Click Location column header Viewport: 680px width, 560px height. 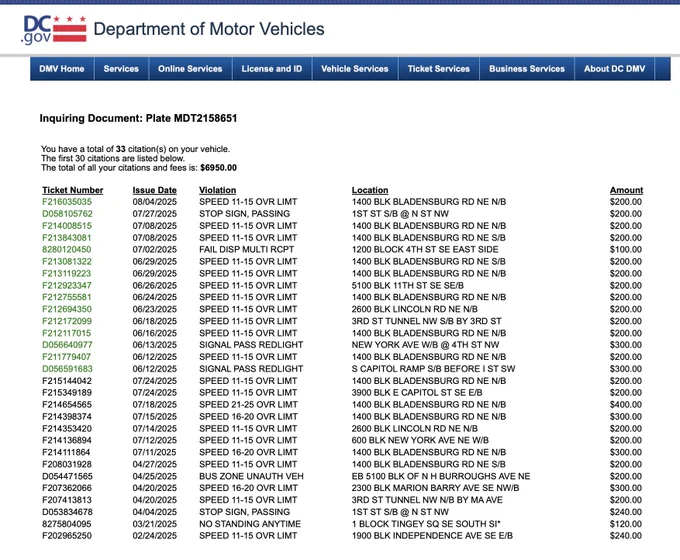[x=370, y=190]
